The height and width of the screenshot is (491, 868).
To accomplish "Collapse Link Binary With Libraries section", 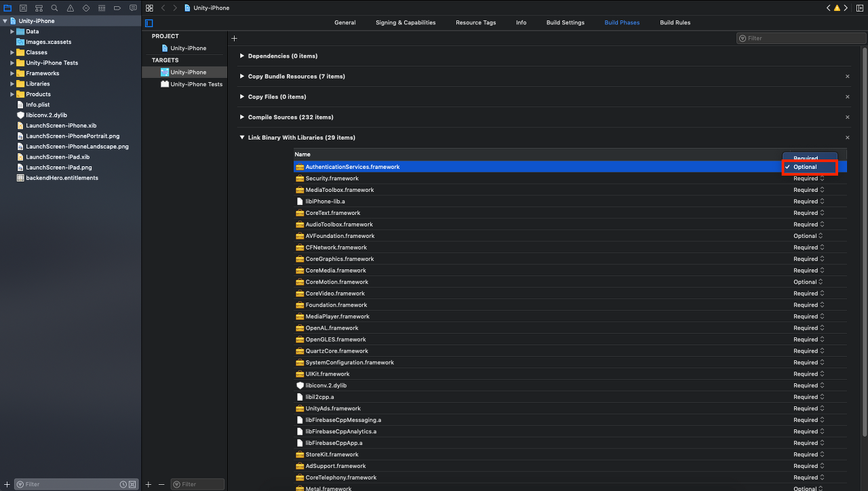I will 242,138.
